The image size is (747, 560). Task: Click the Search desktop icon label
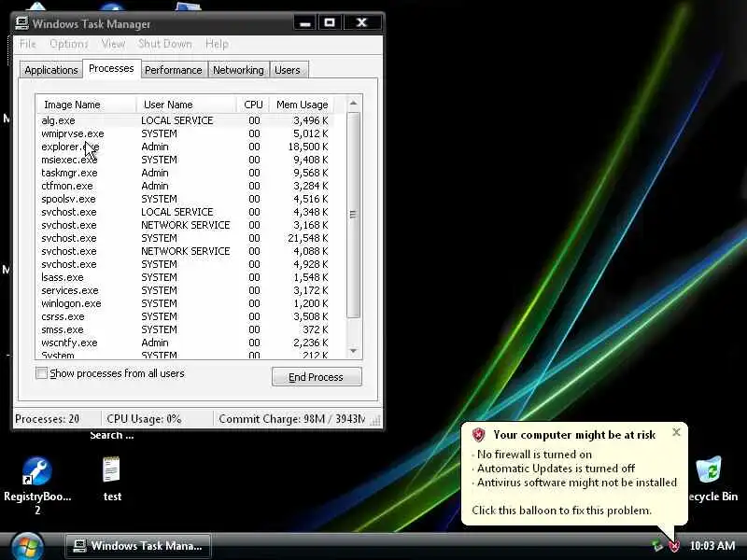coord(112,435)
